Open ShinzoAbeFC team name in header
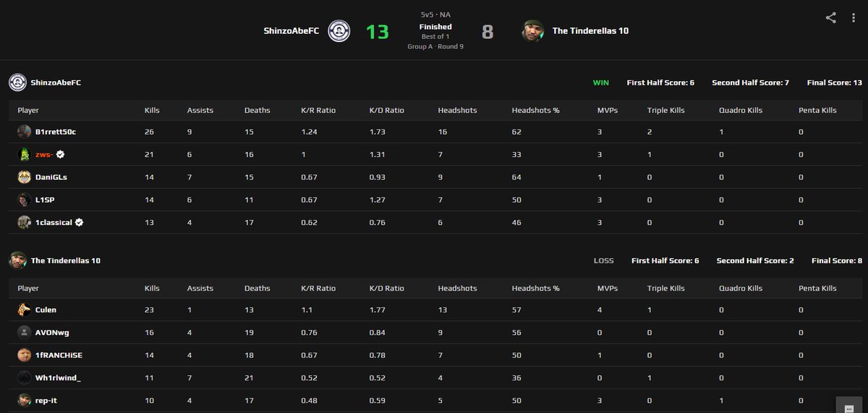Viewport: 868px width, 413px height. tap(292, 31)
